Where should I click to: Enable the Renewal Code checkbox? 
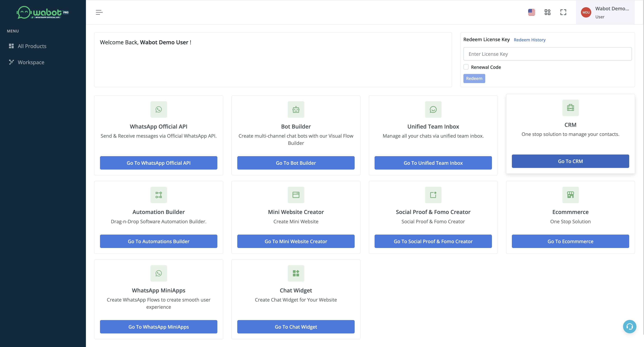466,67
